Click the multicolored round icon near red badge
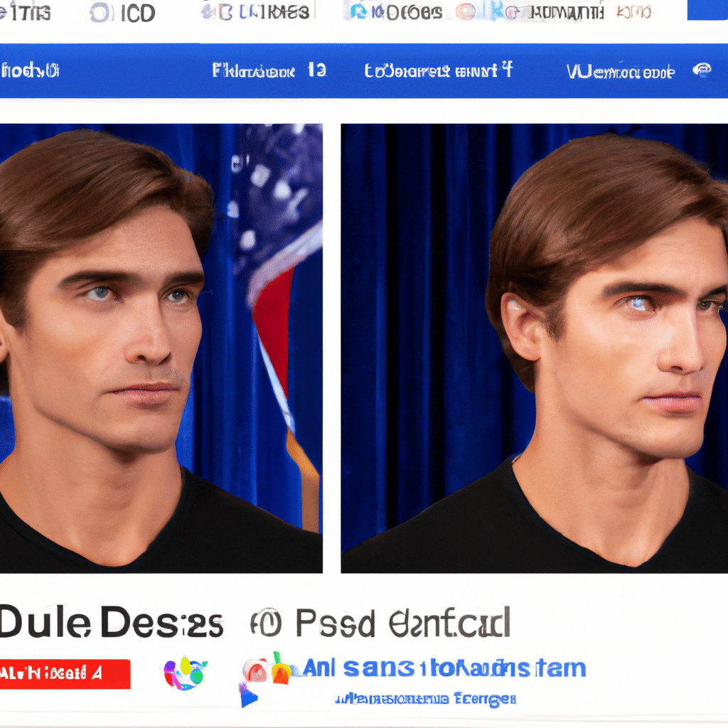728x728 pixels. 185,673
